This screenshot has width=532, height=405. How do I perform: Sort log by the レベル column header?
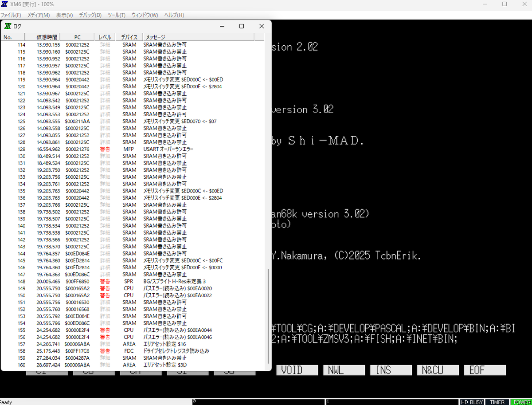(105, 37)
